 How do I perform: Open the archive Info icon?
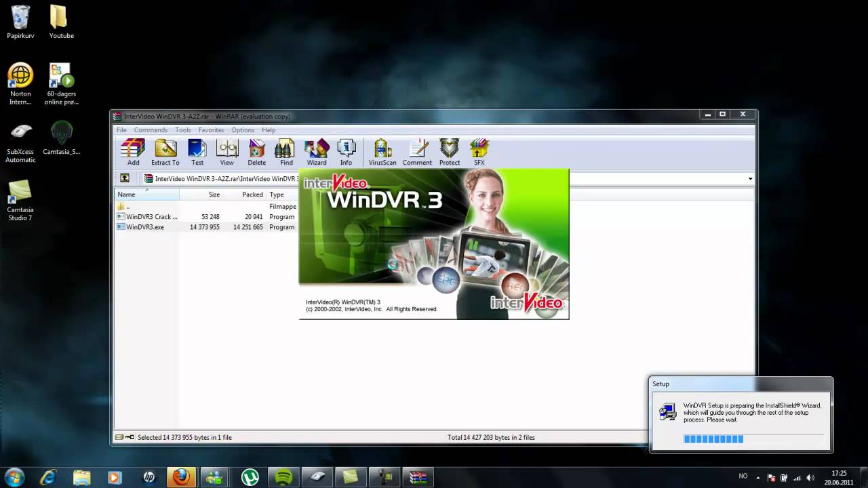tap(346, 152)
